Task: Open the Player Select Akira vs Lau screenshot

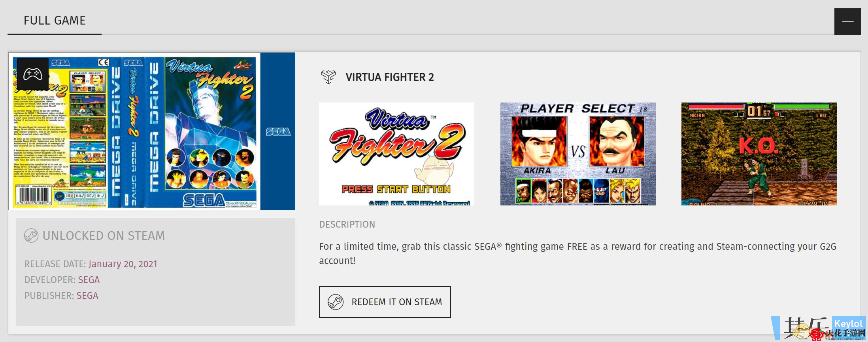Action: click(x=577, y=154)
